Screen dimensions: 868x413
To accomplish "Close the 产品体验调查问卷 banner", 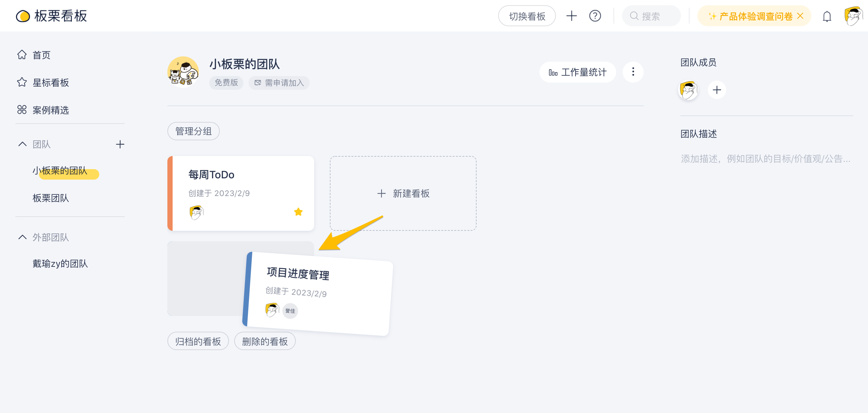I will click(800, 16).
